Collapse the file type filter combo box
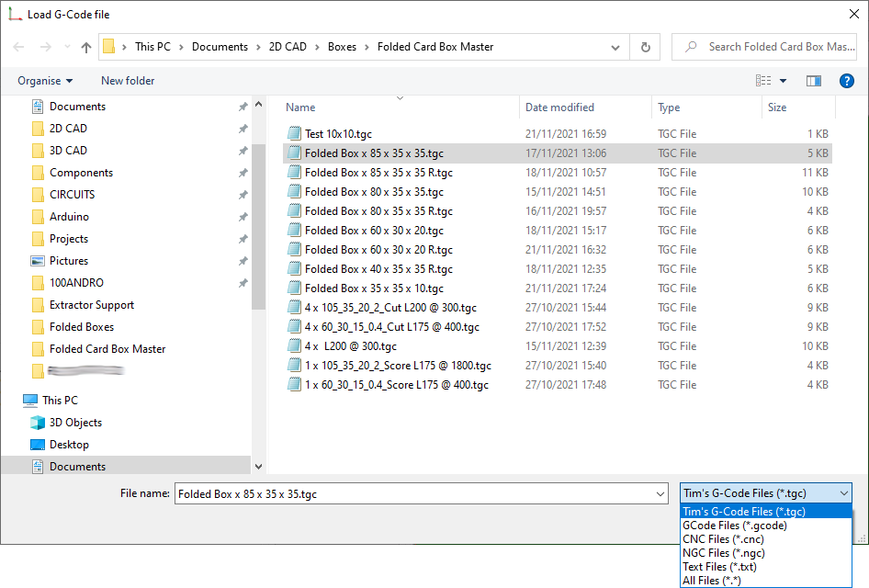 [x=766, y=493]
